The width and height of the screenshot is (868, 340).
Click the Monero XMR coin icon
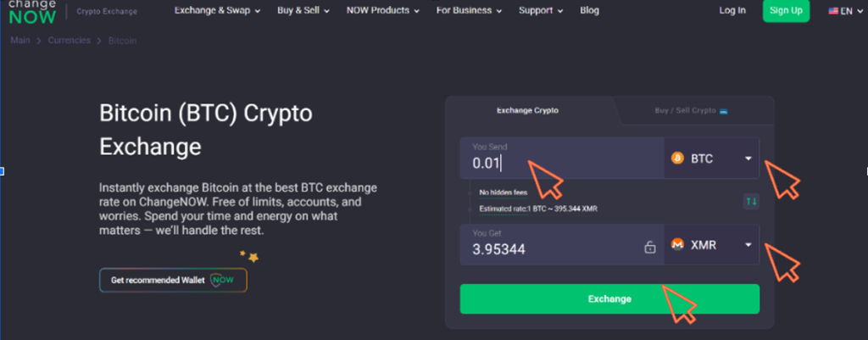point(677,244)
